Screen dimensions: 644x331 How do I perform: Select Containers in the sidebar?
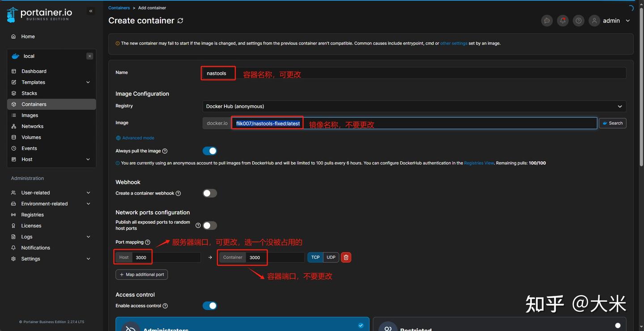[x=34, y=104]
